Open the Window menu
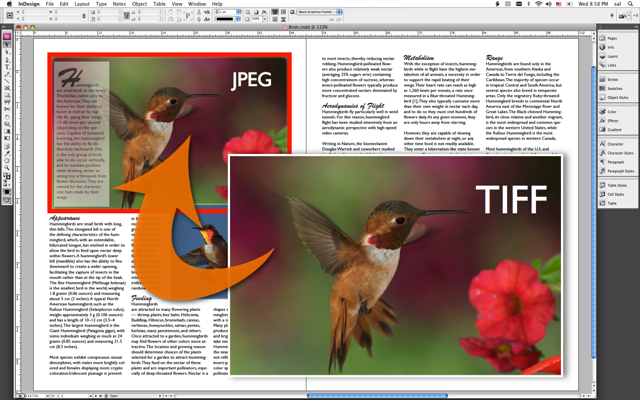Viewport: 640px width, 400px height. (x=197, y=4)
